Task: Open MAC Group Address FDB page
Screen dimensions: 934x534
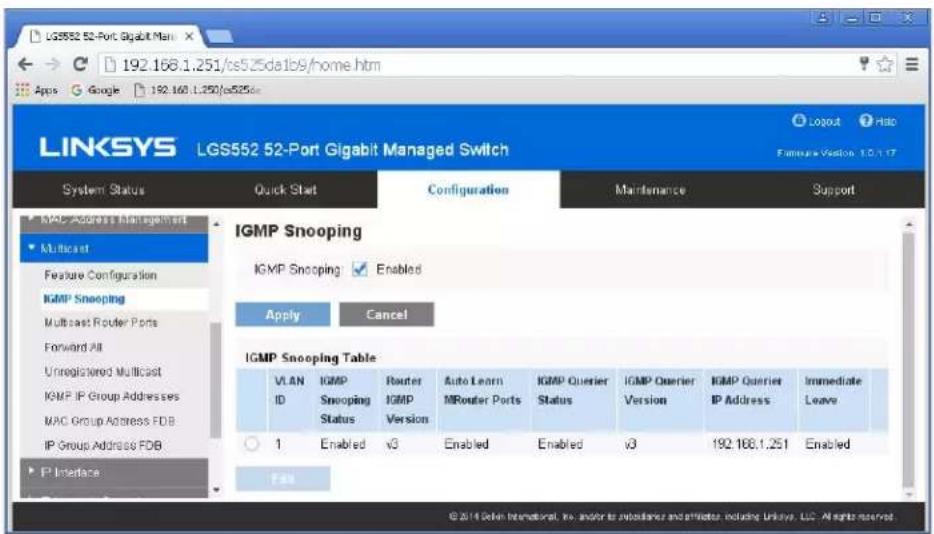Action: click(109, 421)
